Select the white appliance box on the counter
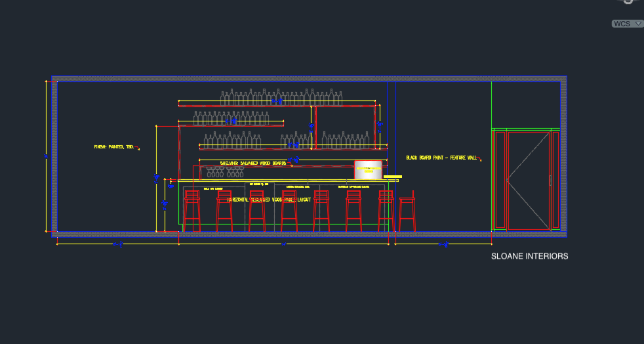The image size is (644, 344). 368,169
